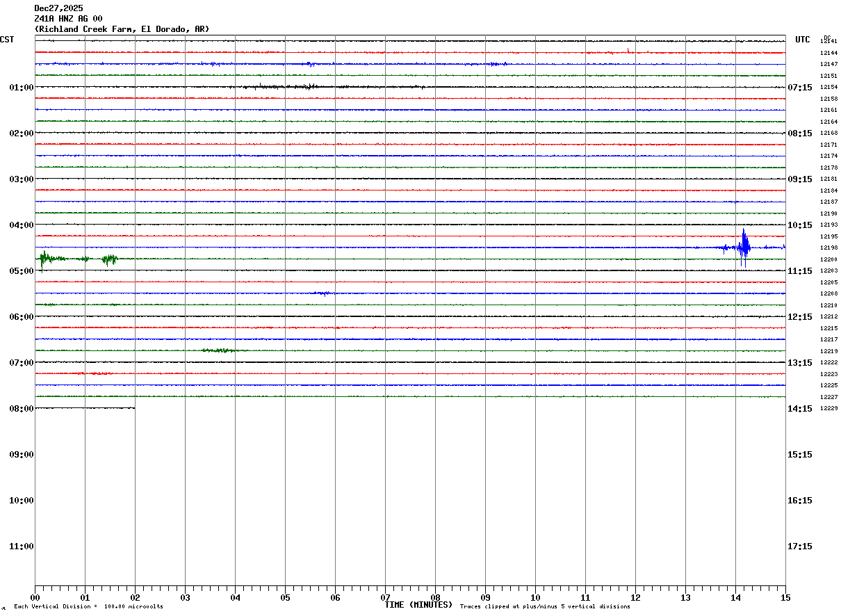Click minute 07 on the bottom axis

coord(385,597)
